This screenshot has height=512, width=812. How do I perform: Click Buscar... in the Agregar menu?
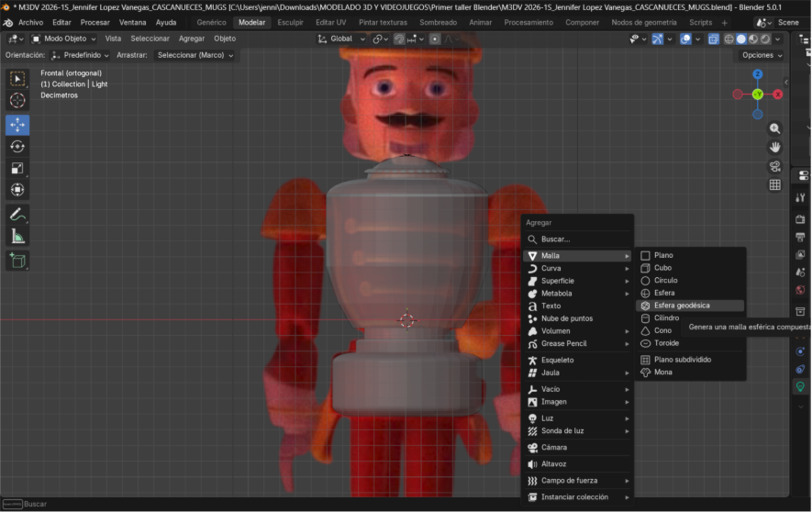tap(555, 239)
